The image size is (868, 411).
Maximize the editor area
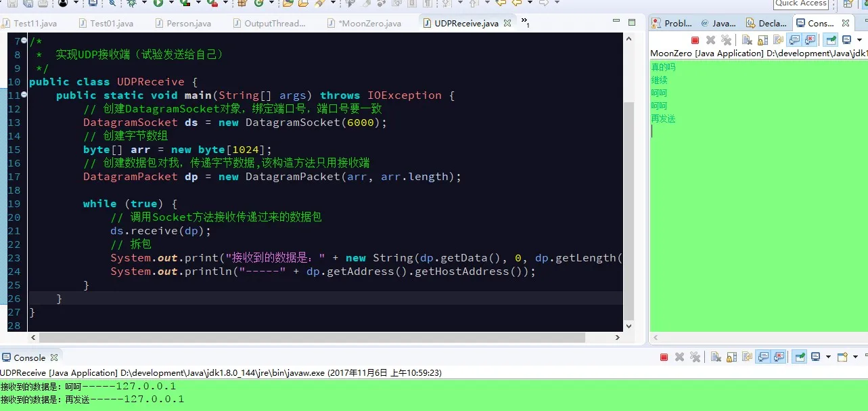[x=631, y=22]
